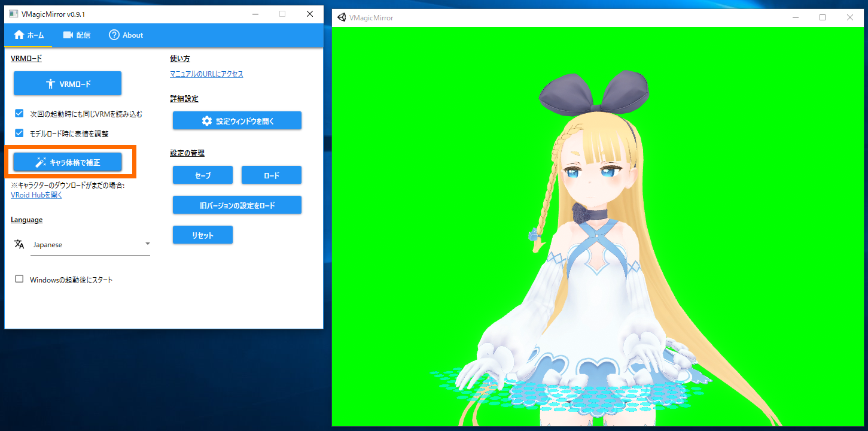Close the VMagicMirror v0.9.1 settings window
Viewport: 868px width, 431px height.
click(309, 14)
